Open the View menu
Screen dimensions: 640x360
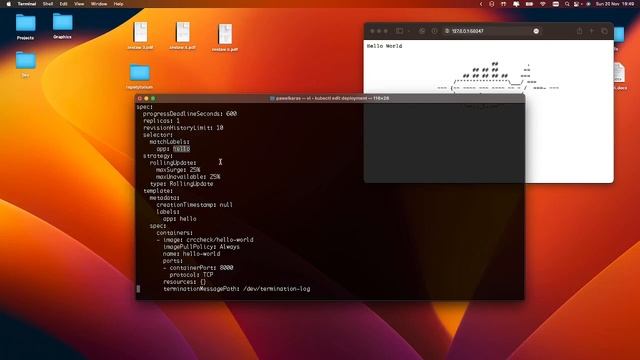[x=79, y=4]
